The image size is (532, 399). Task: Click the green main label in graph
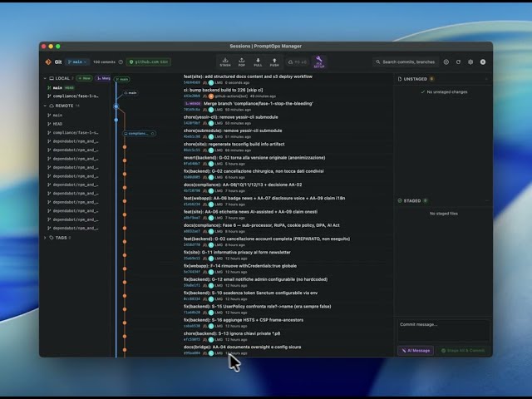click(122, 79)
